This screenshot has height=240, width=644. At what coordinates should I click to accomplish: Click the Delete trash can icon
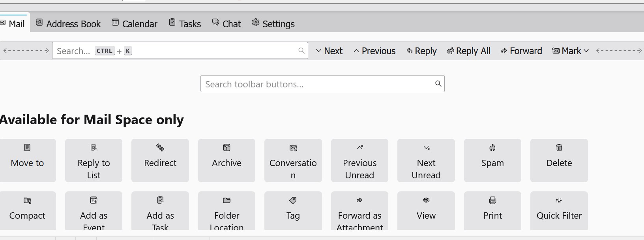point(559,148)
